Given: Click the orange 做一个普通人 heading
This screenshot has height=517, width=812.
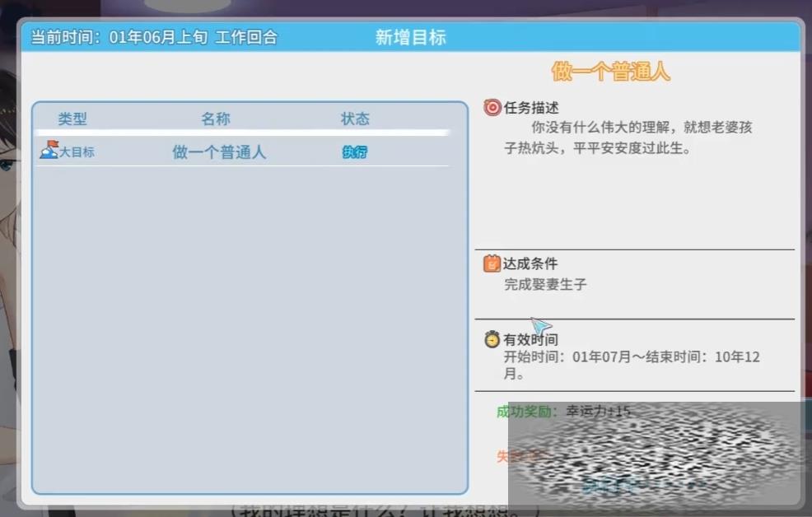Looking at the screenshot, I should point(610,72).
